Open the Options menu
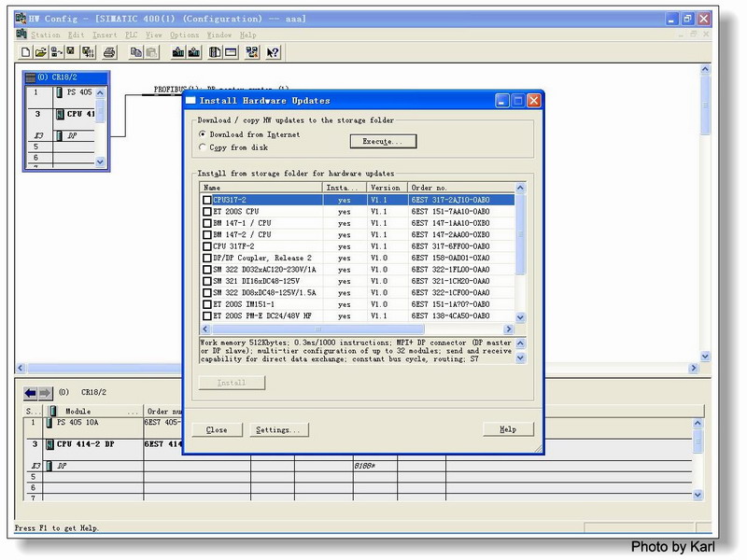The width and height of the screenshot is (747, 560). 184,35
